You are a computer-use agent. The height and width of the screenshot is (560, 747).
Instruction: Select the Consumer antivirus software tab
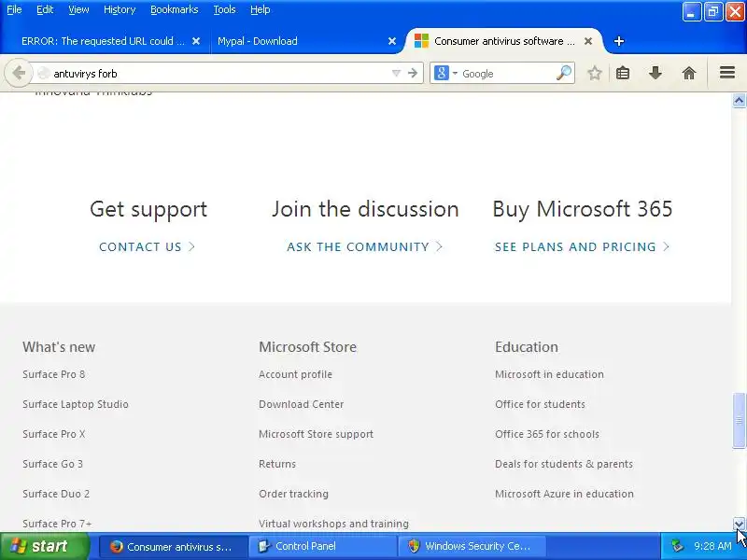click(x=504, y=41)
